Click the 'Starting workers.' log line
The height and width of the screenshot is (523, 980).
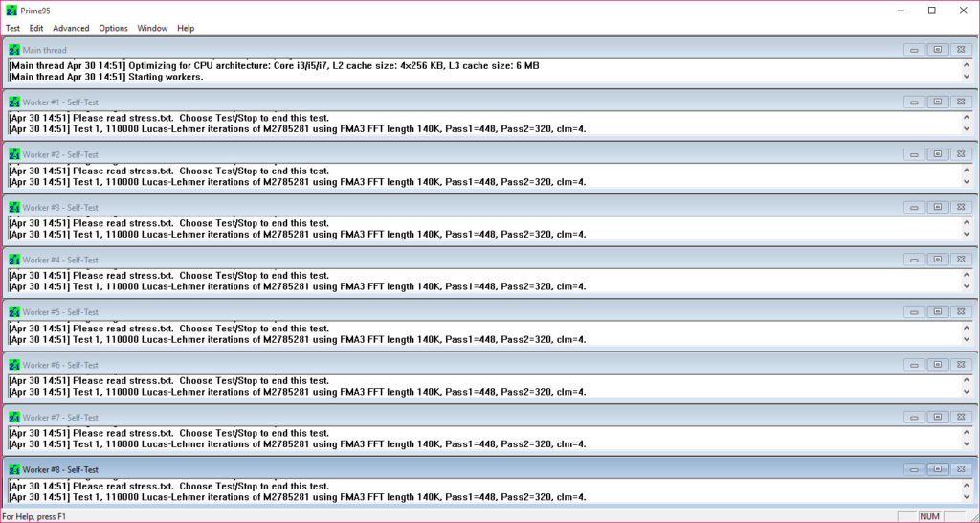(x=106, y=77)
